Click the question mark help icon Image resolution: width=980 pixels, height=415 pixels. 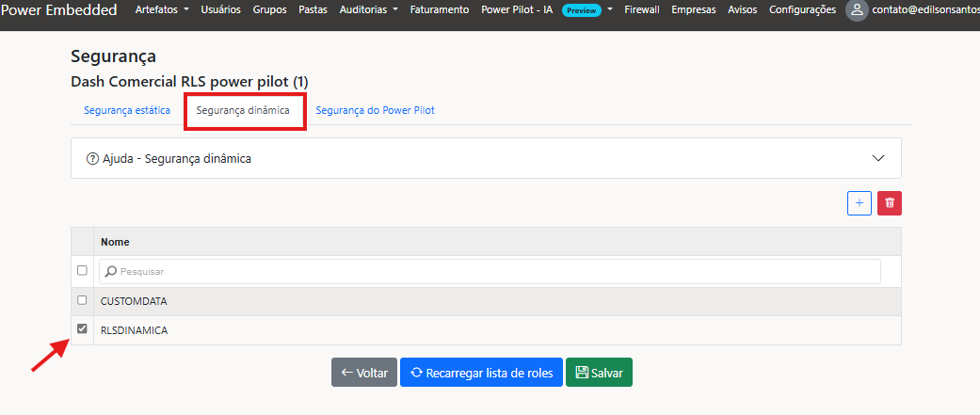(x=92, y=159)
